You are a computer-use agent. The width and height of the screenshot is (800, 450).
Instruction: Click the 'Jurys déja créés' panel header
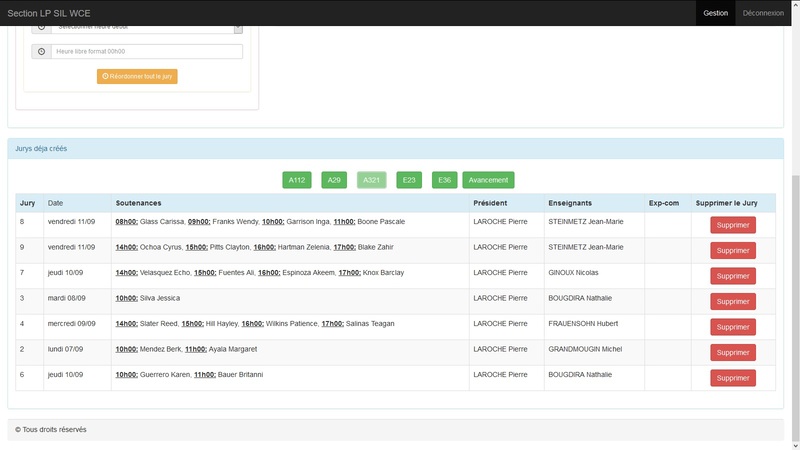(x=42, y=148)
